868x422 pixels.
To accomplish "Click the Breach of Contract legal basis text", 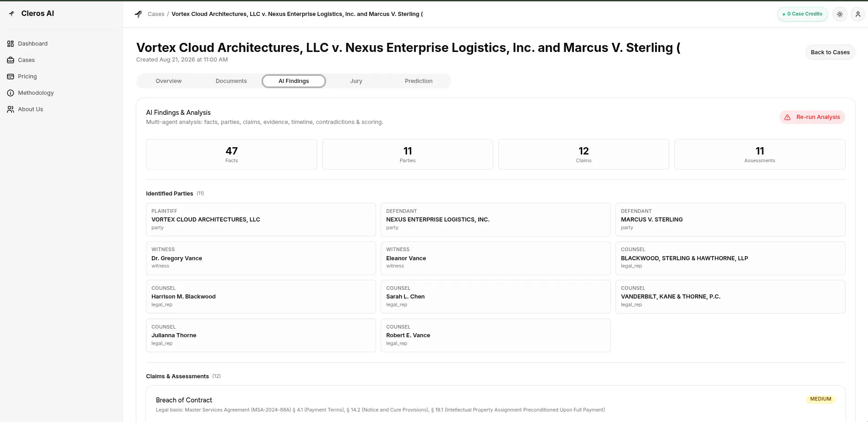I will [380, 410].
